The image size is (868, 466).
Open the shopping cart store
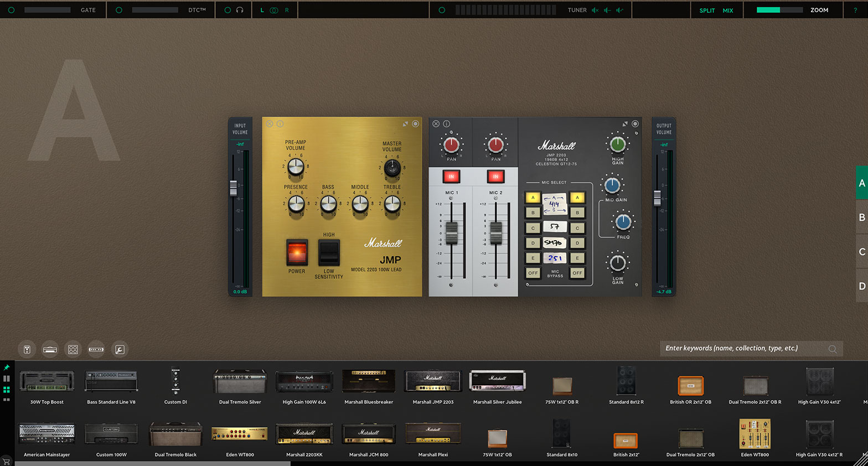pos(7,461)
